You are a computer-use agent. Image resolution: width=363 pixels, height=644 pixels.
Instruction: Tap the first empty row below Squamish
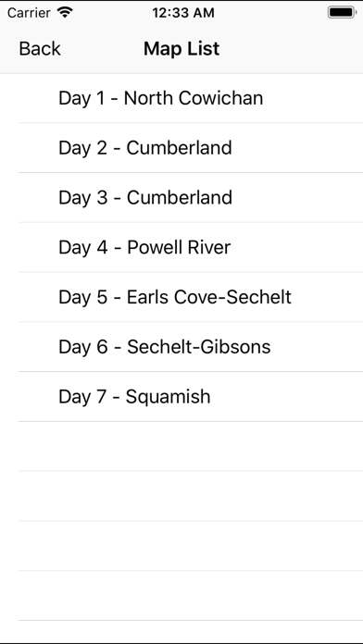click(181, 446)
